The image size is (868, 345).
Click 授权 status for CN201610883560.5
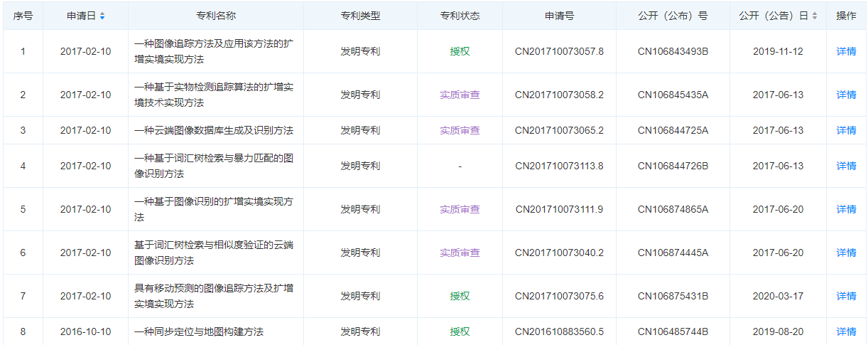point(460,331)
